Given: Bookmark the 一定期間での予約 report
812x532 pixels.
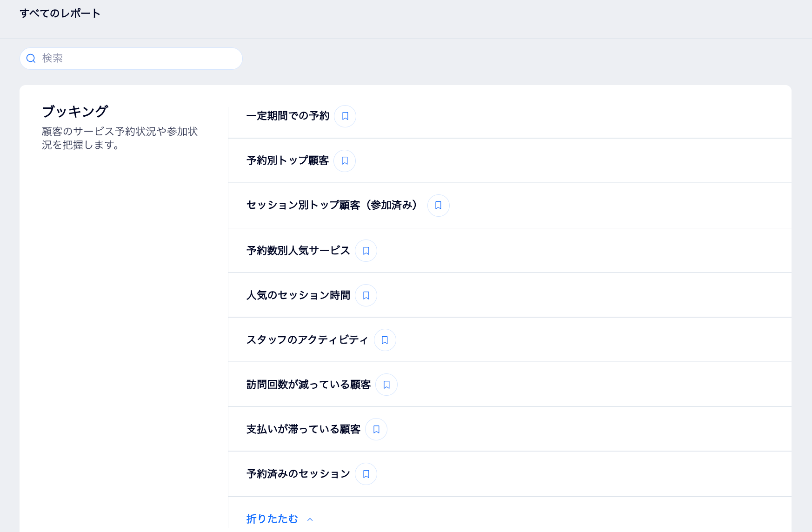Looking at the screenshot, I should [x=344, y=116].
